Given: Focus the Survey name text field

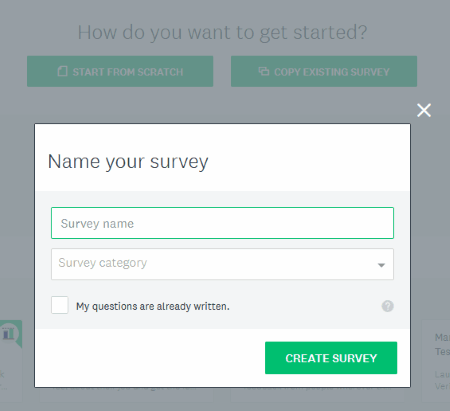Looking at the screenshot, I should click(222, 223).
